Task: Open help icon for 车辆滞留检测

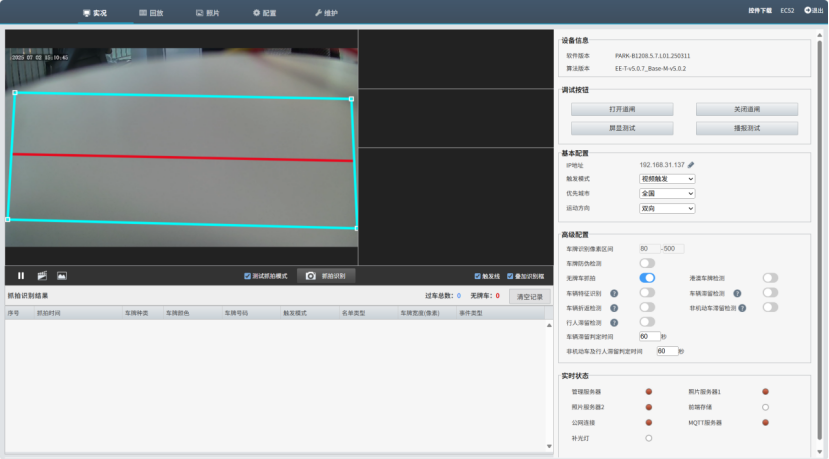Action: pyautogui.click(x=737, y=293)
